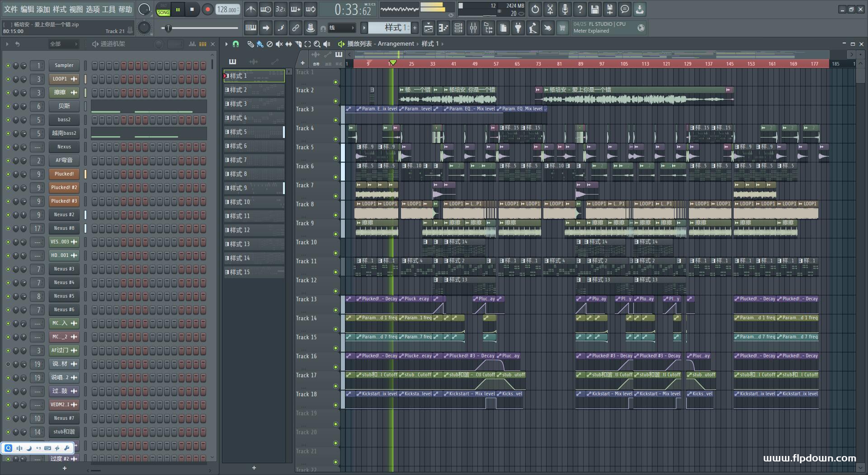Screen dimensions: 868x475
Task: Select the Nexus #8 channel button
Action: click(x=64, y=228)
